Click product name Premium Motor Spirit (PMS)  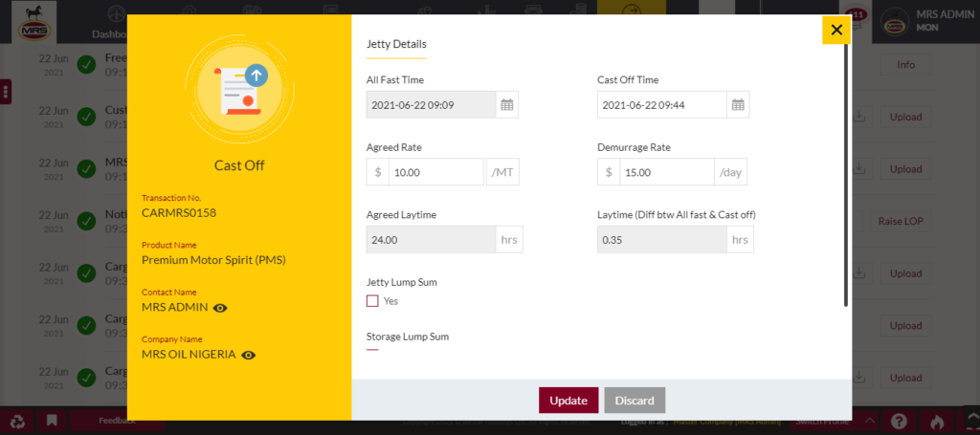click(213, 260)
